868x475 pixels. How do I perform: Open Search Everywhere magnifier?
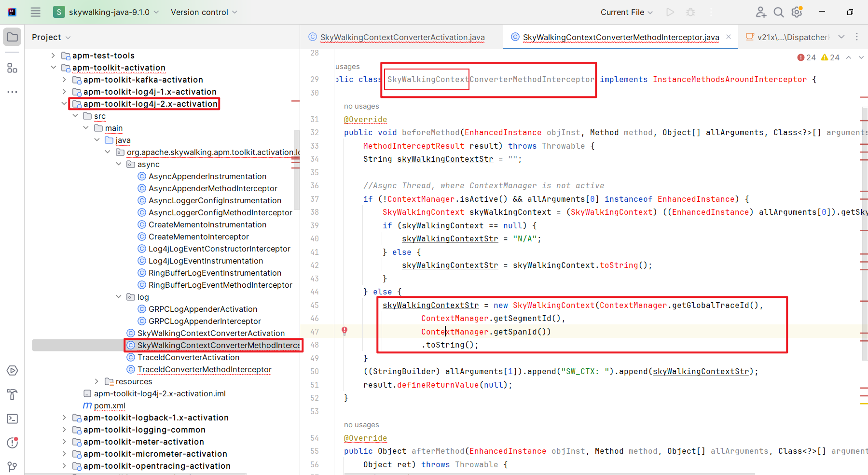779,12
